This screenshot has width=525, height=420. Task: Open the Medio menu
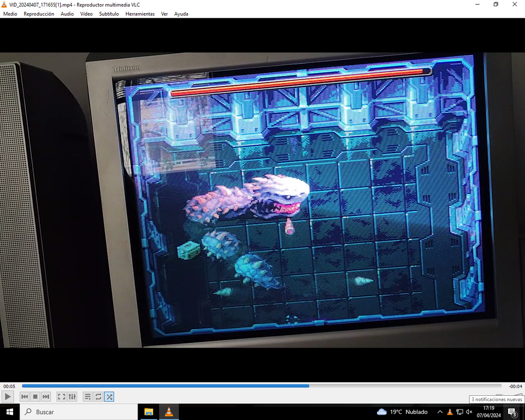pyautogui.click(x=10, y=14)
